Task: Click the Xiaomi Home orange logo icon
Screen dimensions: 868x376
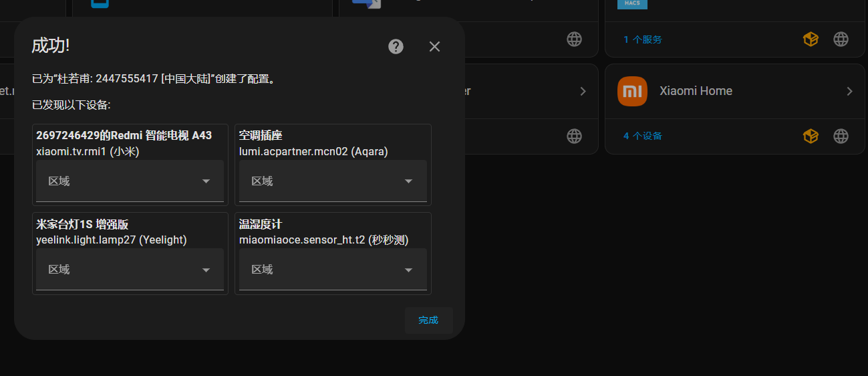Action: (632, 91)
